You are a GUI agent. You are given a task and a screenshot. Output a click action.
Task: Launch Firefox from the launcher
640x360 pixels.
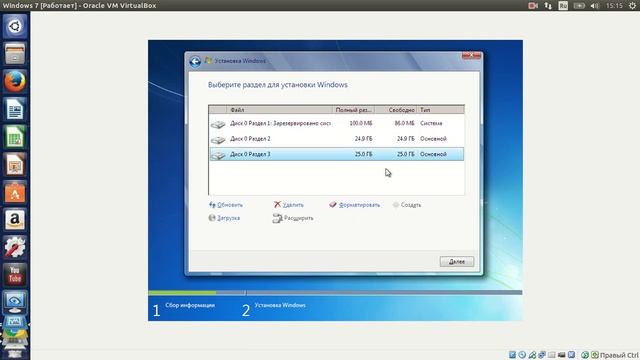click(x=15, y=81)
